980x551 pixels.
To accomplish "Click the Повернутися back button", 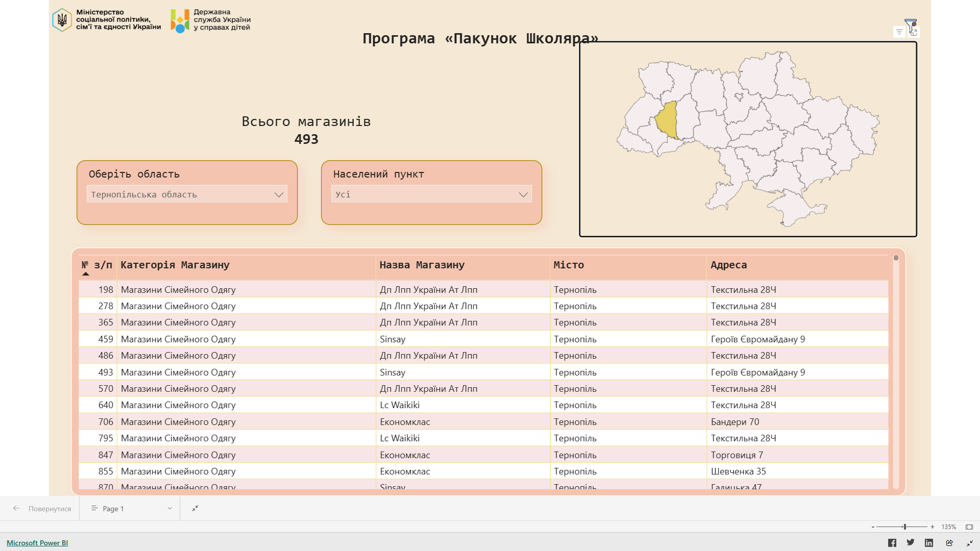I will (43, 509).
